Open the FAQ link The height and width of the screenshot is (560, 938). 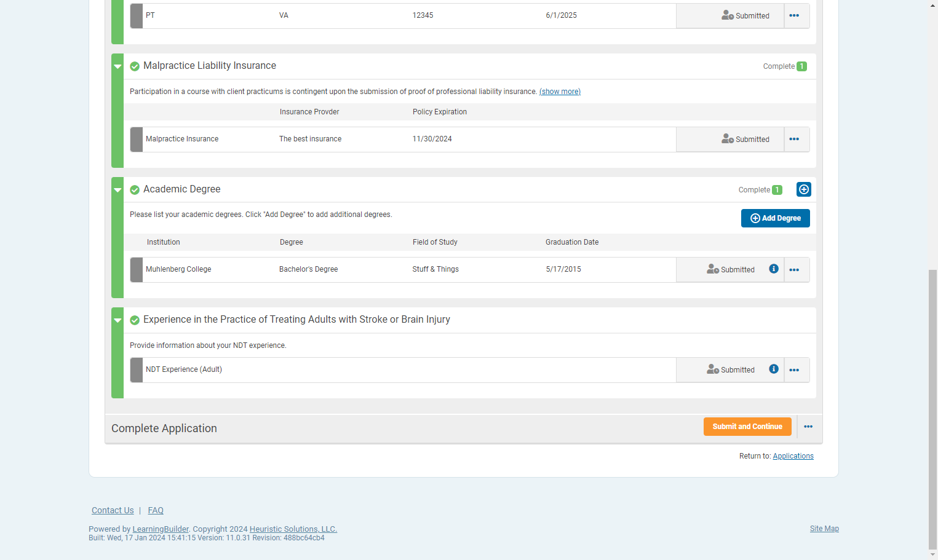156,510
